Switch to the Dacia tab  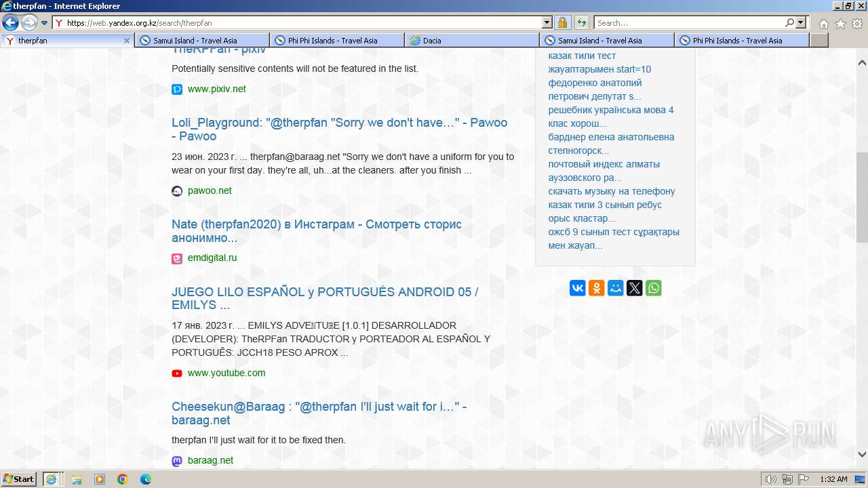click(x=472, y=41)
